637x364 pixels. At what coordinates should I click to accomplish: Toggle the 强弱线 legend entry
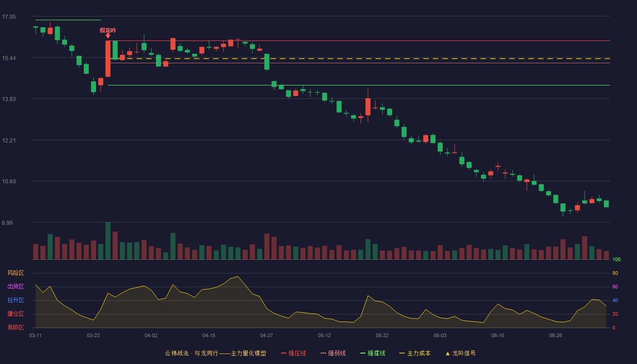(333, 353)
